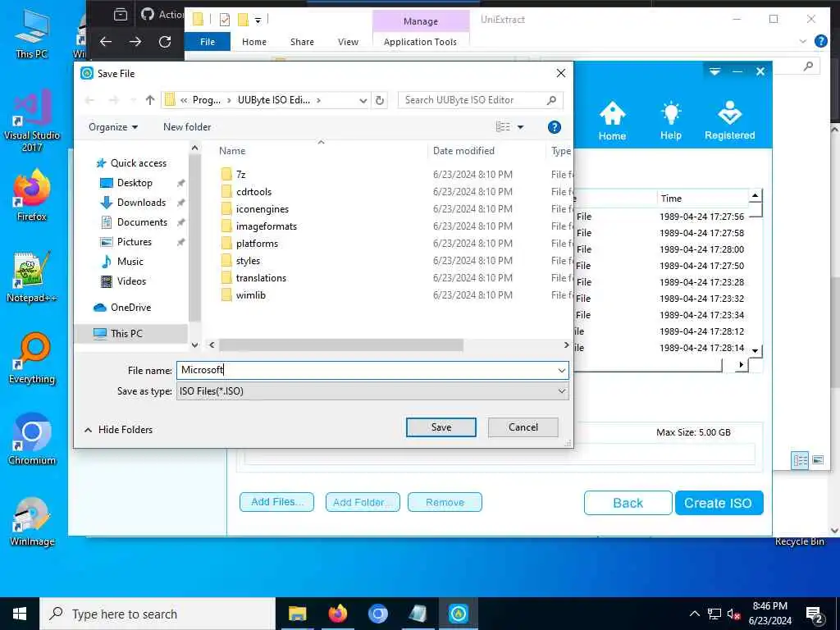Click Add Files button
This screenshot has width=840, height=630.
276,503
